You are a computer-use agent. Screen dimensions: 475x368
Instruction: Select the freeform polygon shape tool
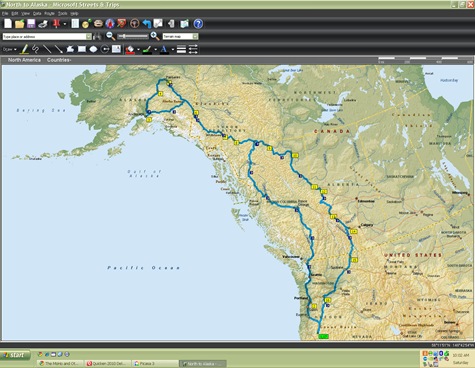point(70,49)
